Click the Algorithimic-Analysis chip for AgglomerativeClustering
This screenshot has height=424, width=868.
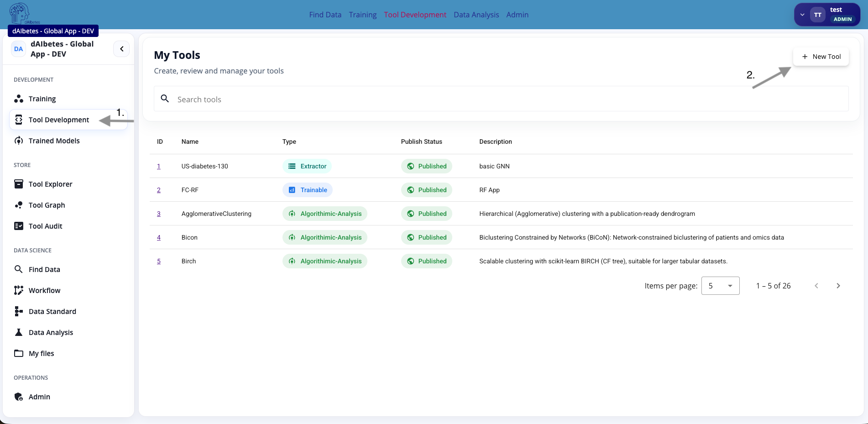325,214
